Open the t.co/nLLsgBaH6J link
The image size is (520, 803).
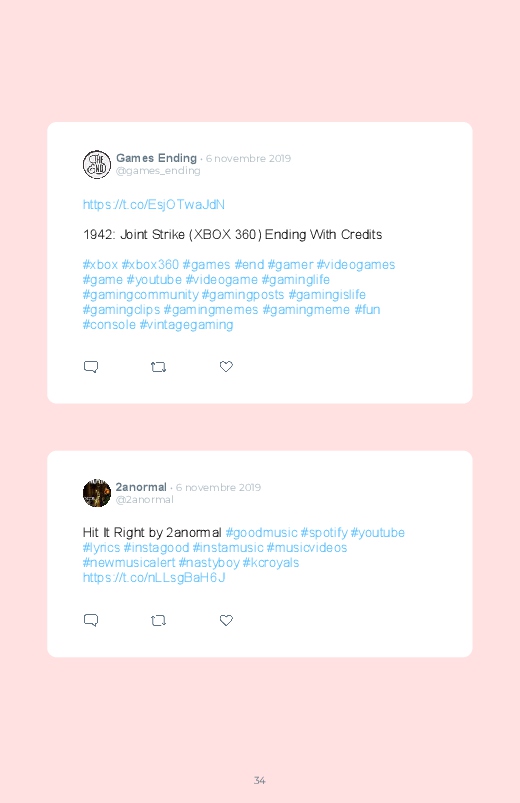154,578
